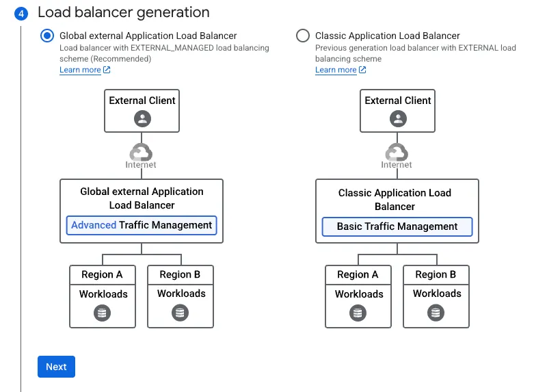534x392 pixels.
Task: Click Load balancer generation heading
Action: (x=124, y=12)
